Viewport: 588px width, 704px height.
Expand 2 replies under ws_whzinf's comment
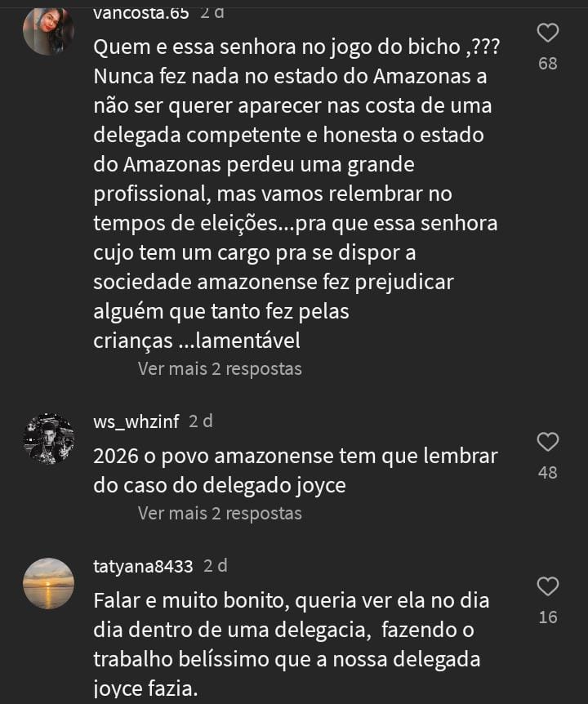[220, 514]
